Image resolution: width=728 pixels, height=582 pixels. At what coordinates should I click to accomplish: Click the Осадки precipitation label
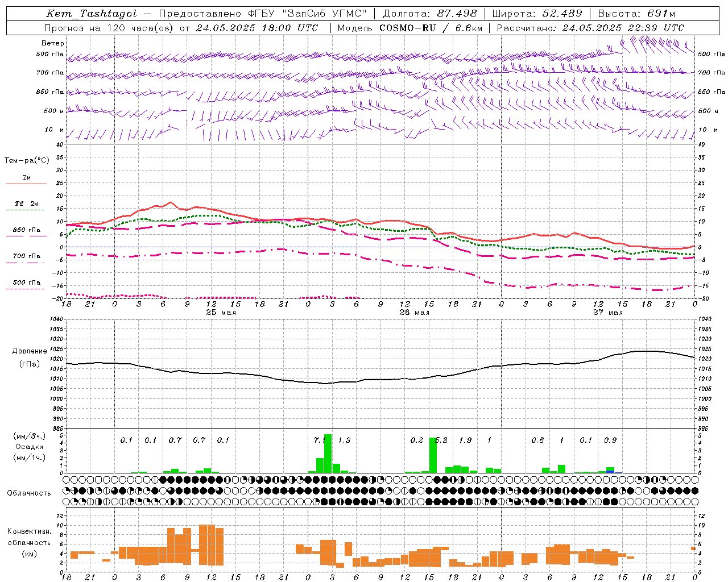click(30, 447)
